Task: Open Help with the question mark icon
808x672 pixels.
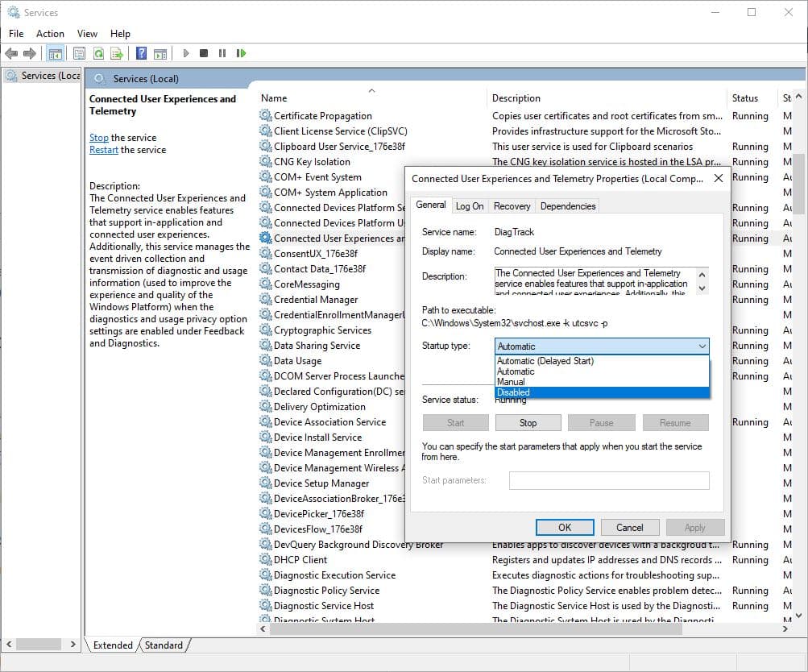Action: point(142,53)
